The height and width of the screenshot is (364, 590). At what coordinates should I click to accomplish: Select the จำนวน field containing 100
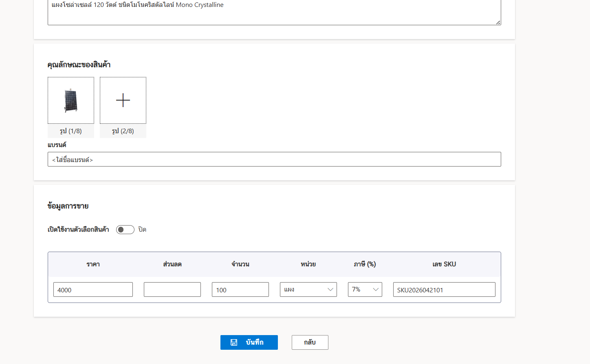point(240,289)
